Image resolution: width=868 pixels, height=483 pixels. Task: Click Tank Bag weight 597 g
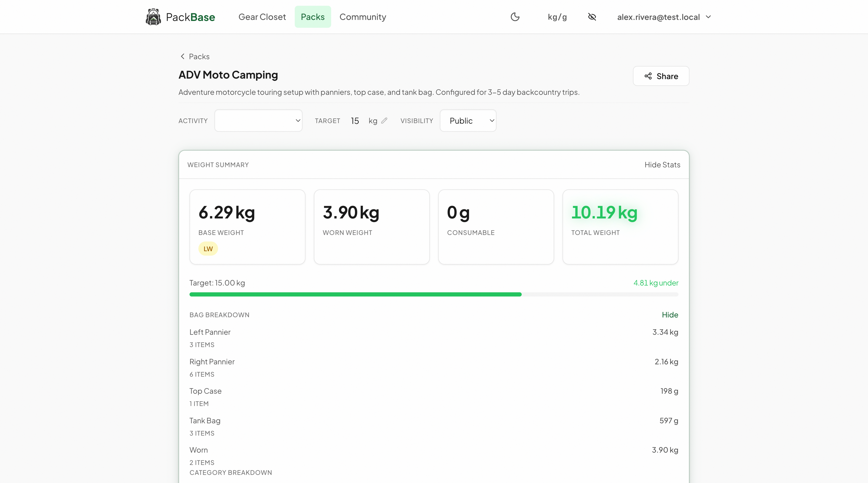tap(669, 421)
